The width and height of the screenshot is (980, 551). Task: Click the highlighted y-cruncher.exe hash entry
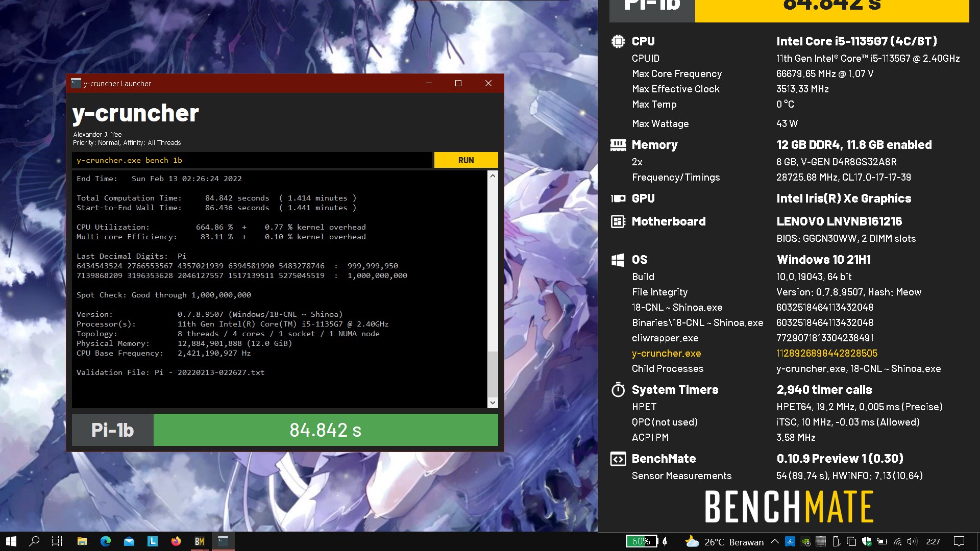pyautogui.click(x=666, y=354)
